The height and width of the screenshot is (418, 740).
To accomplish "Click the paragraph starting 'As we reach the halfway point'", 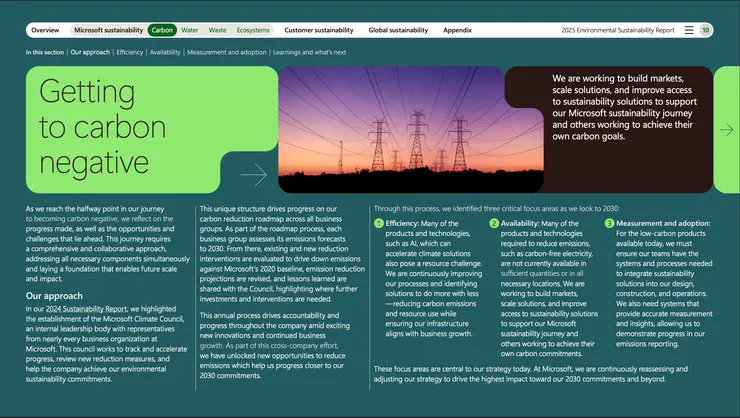I will click(x=108, y=243).
